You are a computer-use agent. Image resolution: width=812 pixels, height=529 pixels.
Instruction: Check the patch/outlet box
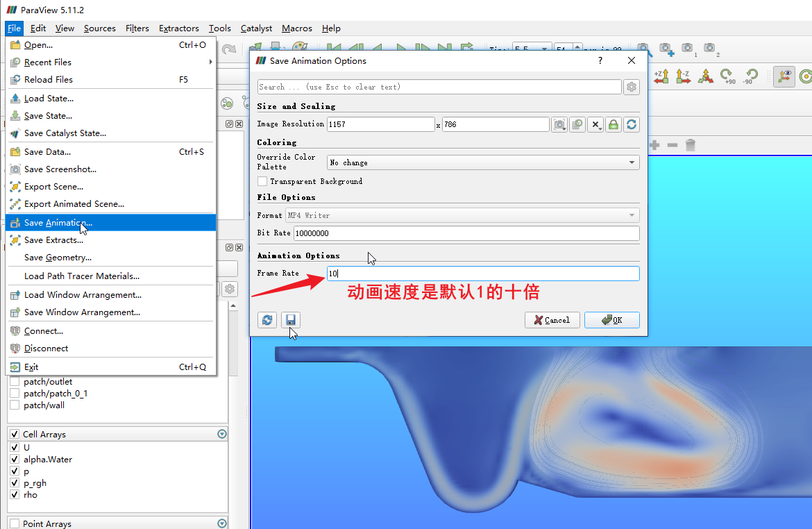15,382
